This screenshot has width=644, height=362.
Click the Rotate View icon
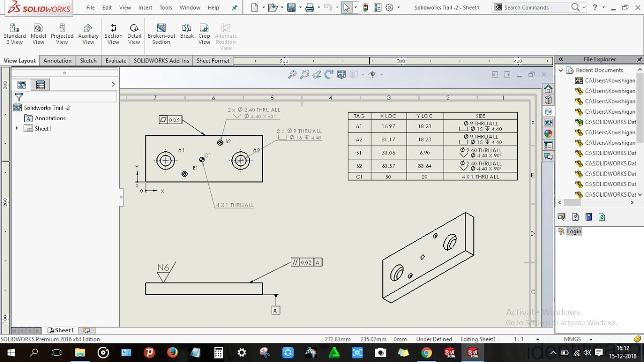tap(329, 74)
